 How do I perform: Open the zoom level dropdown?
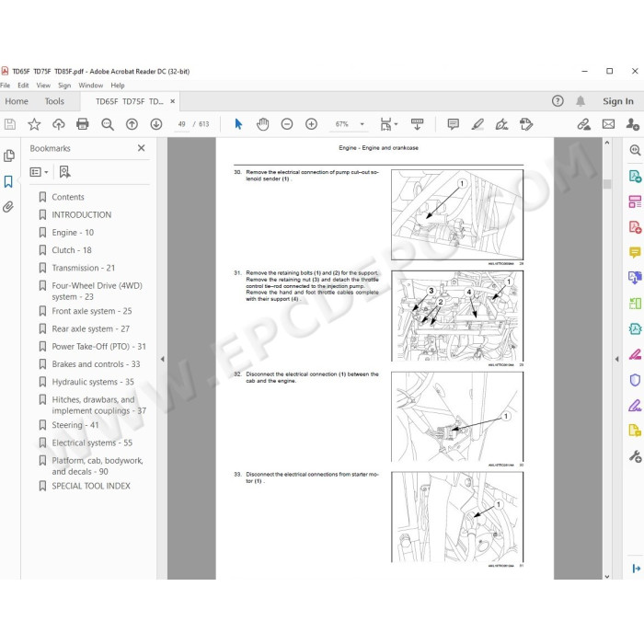tap(362, 124)
